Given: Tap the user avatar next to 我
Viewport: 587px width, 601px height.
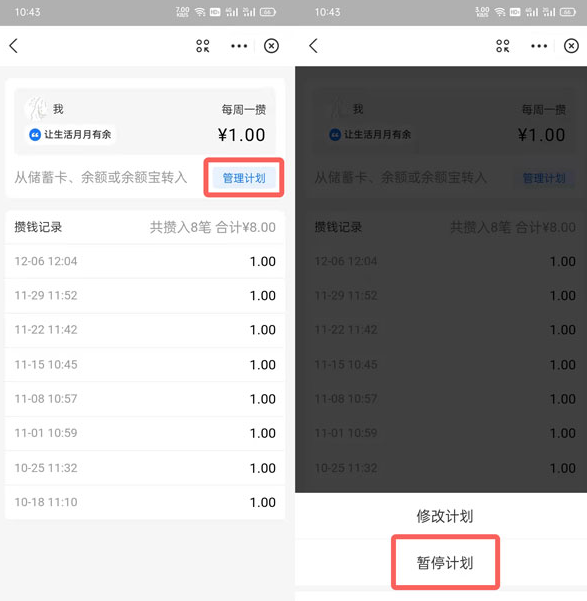Looking at the screenshot, I should click(x=36, y=108).
